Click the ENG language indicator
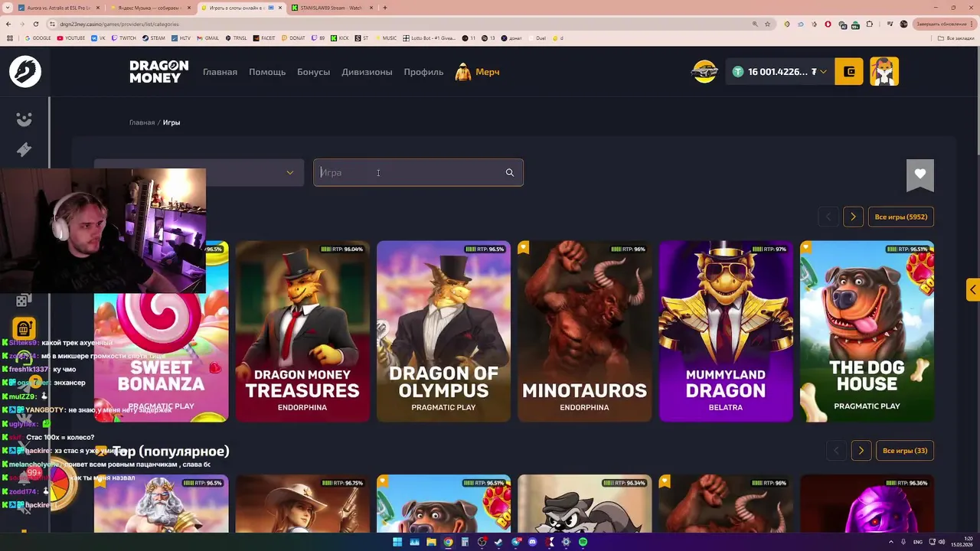The image size is (980, 551). tap(918, 542)
